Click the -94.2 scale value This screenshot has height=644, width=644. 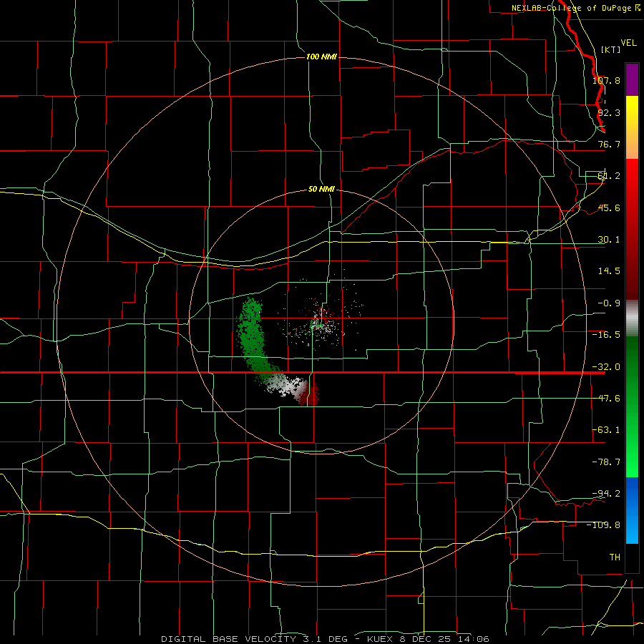[606, 493]
